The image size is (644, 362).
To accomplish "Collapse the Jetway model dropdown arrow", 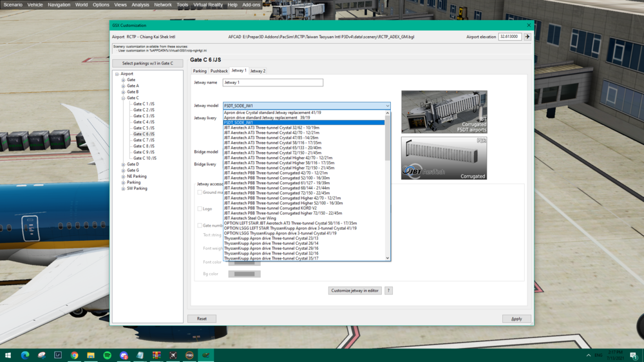I will pos(388,106).
